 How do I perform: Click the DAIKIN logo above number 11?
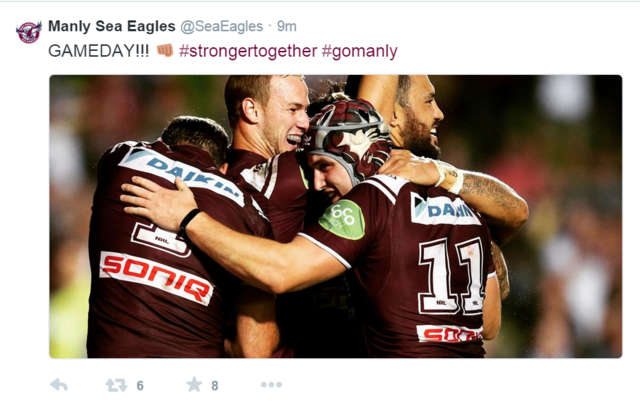[x=444, y=209]
